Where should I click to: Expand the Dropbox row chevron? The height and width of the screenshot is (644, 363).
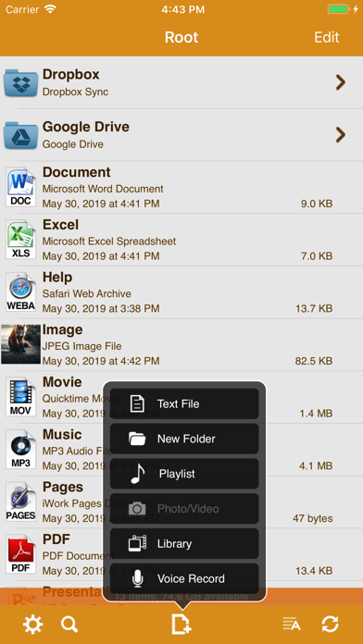click(x=341, y=82)
